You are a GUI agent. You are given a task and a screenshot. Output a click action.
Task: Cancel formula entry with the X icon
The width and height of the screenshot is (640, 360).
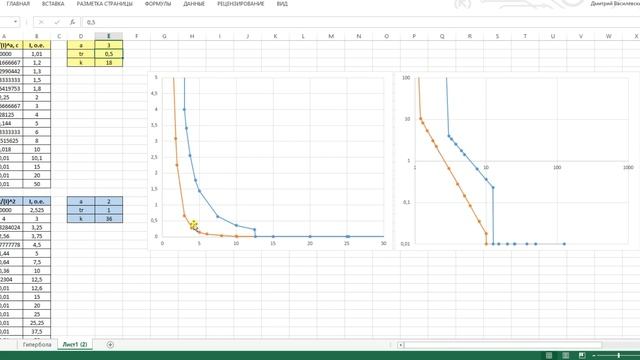[x=41, y=22]
